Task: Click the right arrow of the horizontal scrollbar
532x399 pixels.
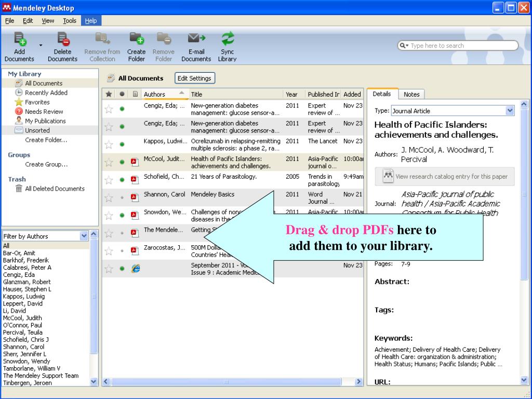Action: (358, 382)
